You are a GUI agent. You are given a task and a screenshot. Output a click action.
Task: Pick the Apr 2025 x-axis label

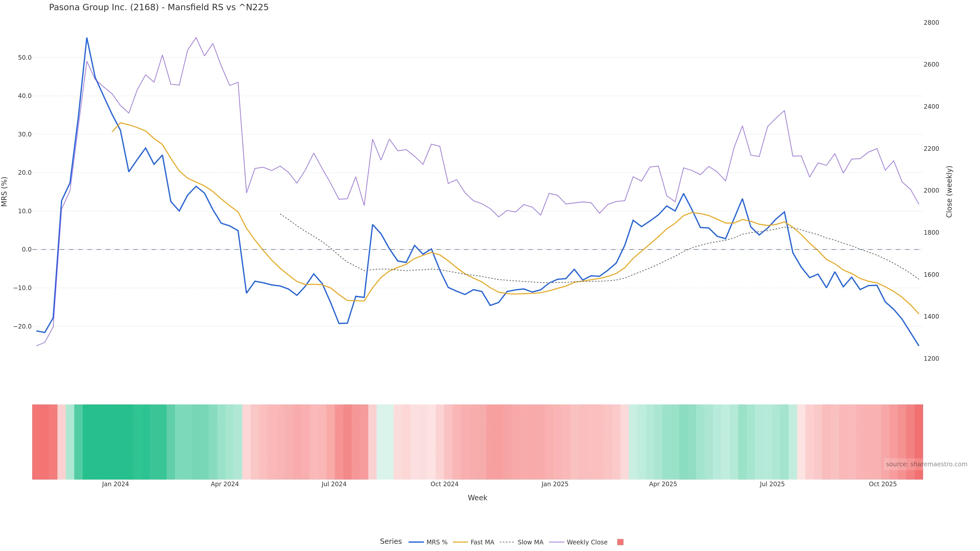(x=663, y=484)
